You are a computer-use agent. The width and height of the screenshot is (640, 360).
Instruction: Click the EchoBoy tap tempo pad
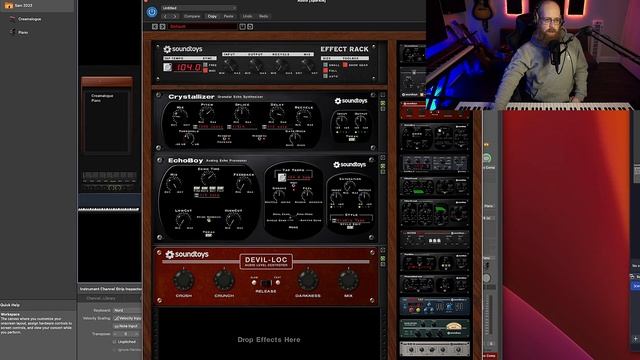[x=282, y=178]
